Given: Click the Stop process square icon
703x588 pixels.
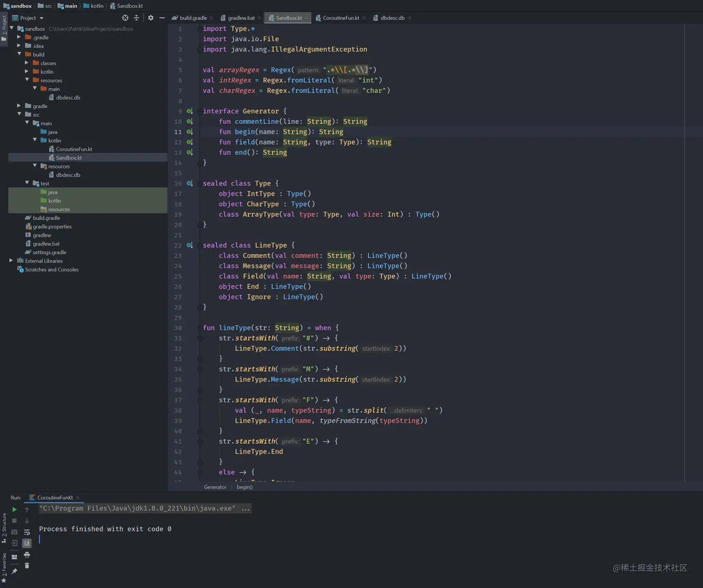Looking at the screenshot, I should point(14,521).
